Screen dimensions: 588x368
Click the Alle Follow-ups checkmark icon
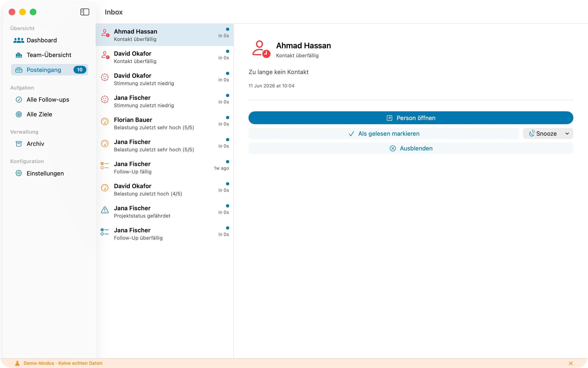(x=19, y=100)
